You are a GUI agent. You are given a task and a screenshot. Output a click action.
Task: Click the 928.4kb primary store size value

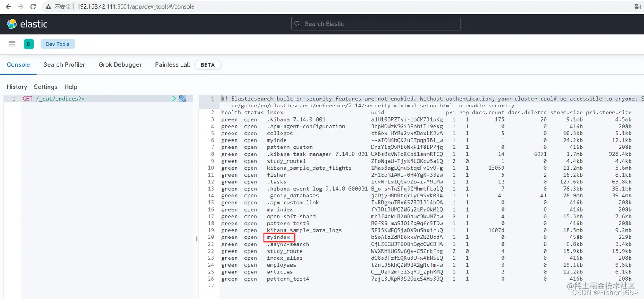coord(620,154)
